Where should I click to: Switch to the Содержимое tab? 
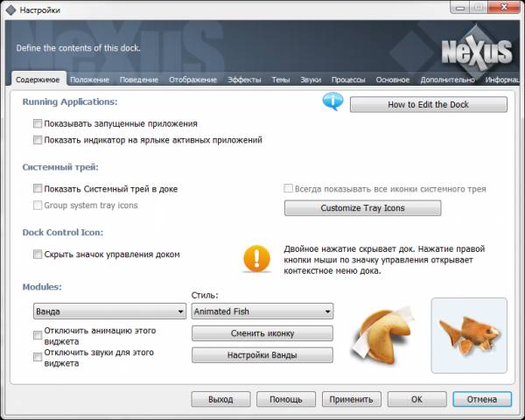pos(38,80)
